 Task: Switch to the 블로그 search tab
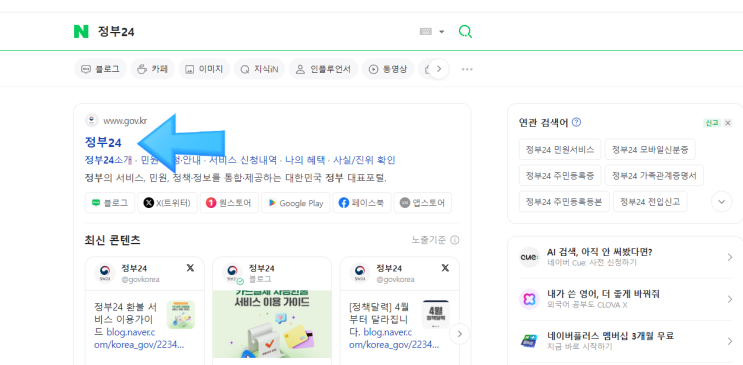click(100, 69)
